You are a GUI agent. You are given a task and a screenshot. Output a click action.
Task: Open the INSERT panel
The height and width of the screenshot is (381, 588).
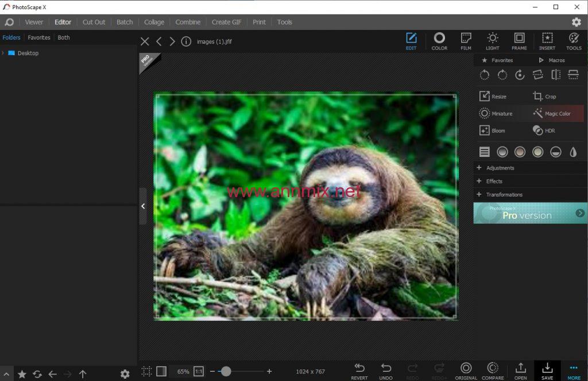pos(547,41)
